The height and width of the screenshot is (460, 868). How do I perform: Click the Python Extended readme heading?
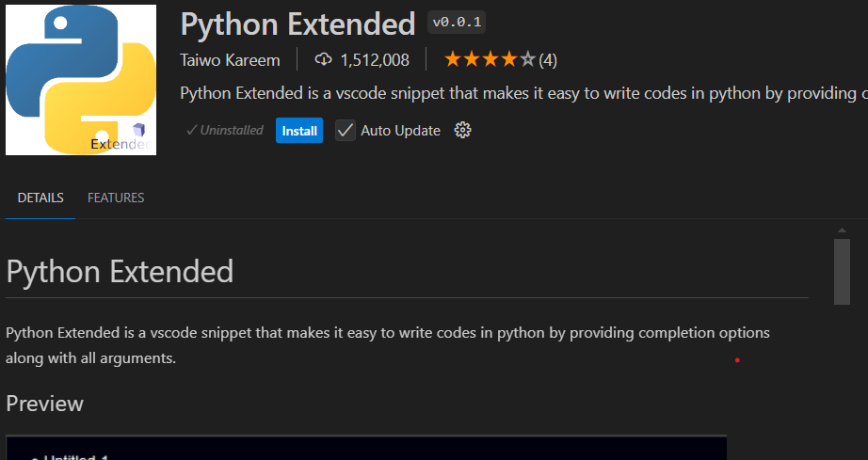pyautogui.click(x=120, y=272)
